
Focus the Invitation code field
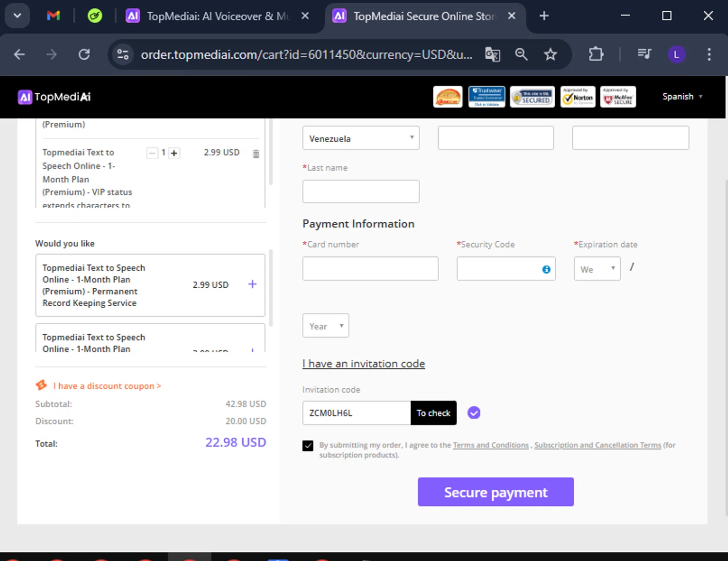click(x=356, y=413)
